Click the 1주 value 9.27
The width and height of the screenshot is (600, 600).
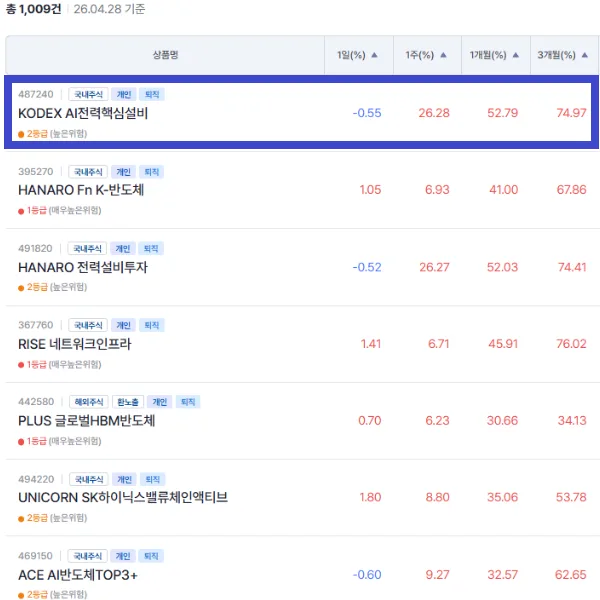pyautogui.click(x=437, y=574)
